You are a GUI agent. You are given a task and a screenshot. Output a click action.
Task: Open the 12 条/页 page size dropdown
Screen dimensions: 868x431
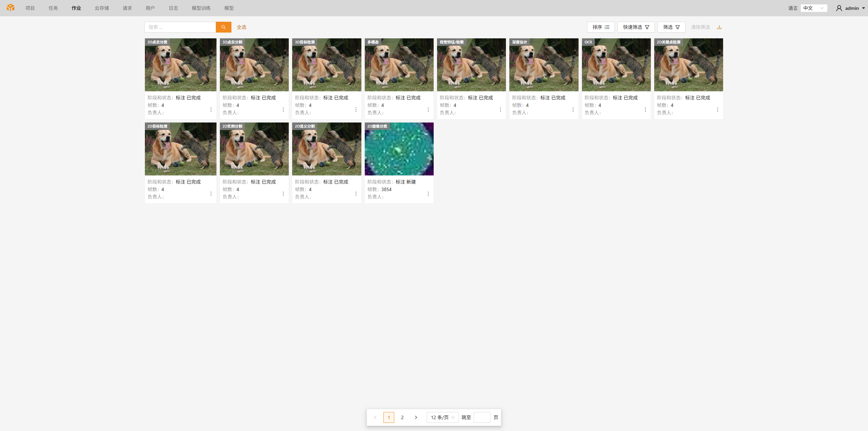coord(442,417)
